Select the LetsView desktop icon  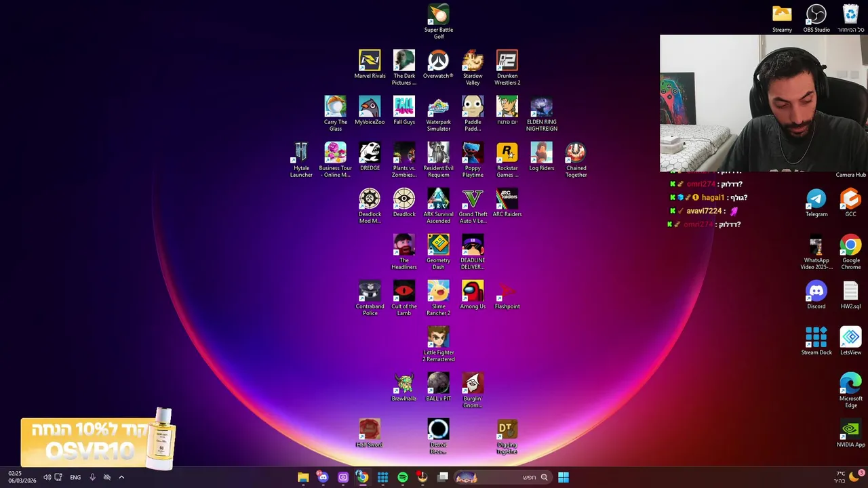tap(850, 341)
